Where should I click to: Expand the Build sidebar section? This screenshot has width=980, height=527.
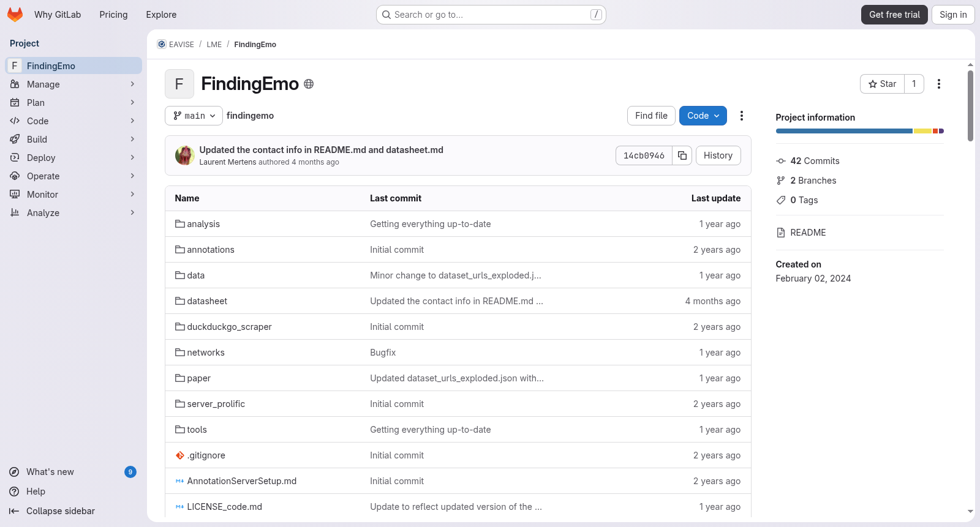coord(73,140)
